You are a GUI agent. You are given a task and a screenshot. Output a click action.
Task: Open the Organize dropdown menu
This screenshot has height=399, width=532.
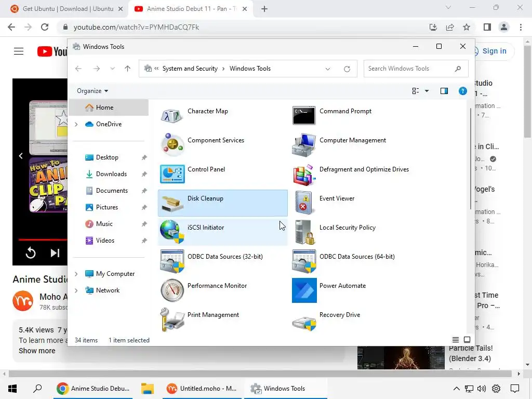coord(92,91)
